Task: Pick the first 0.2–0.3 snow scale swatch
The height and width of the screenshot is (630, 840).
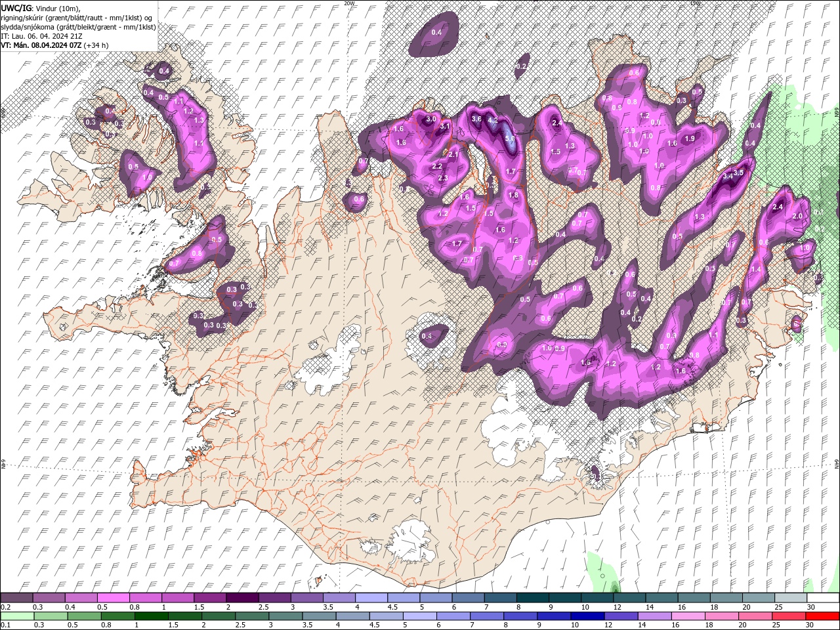Action: (16, 598)
